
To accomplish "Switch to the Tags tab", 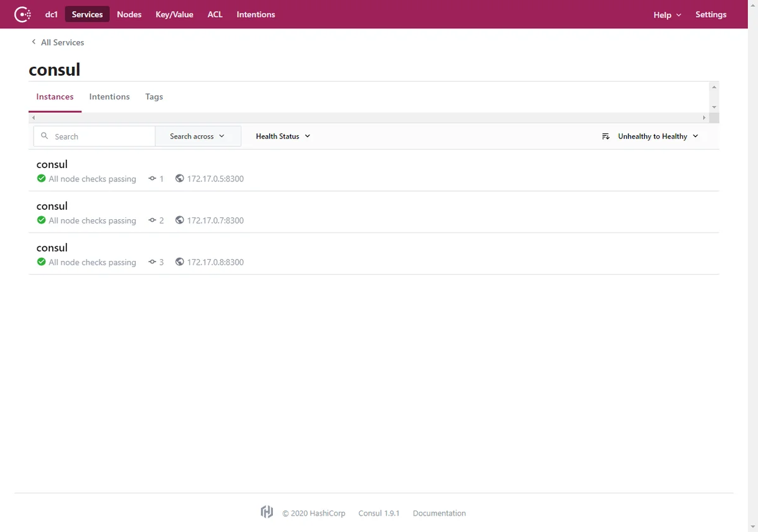I will click(x=154, y=97).
